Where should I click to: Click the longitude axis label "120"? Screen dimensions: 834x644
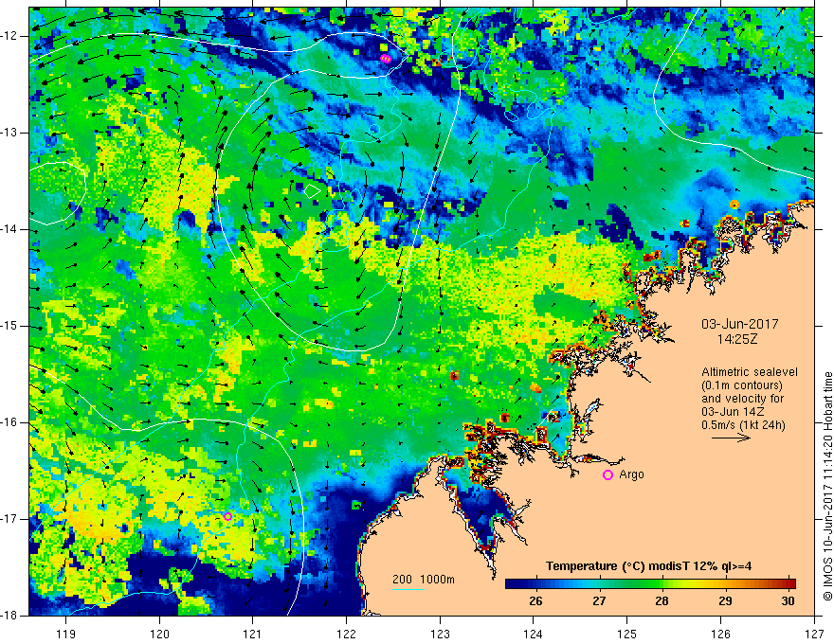(x=159, y=634)
